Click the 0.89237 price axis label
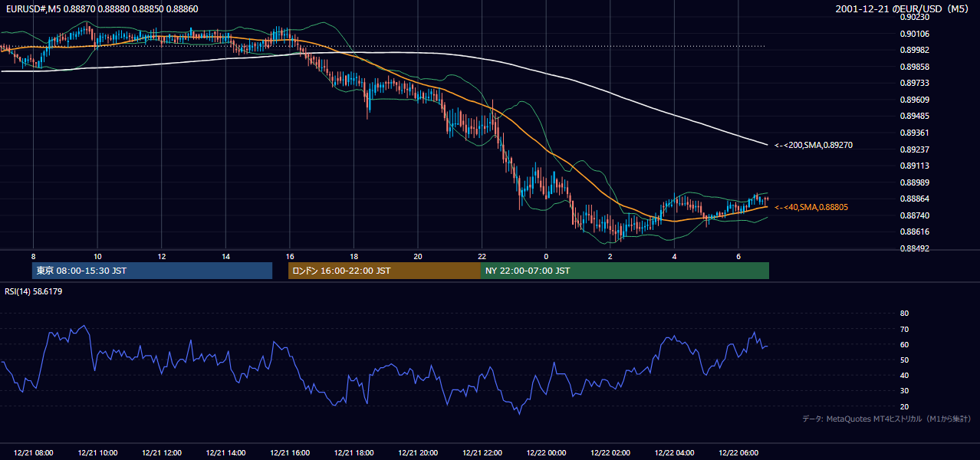 (x=914, y=149)
